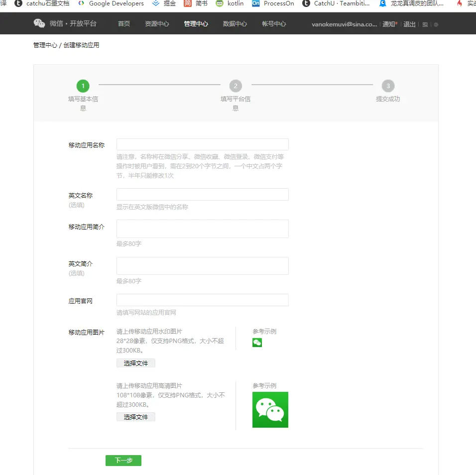
Task: Open the 通知 notifications link
Action: pyautogui.click(x=388, y=23)
